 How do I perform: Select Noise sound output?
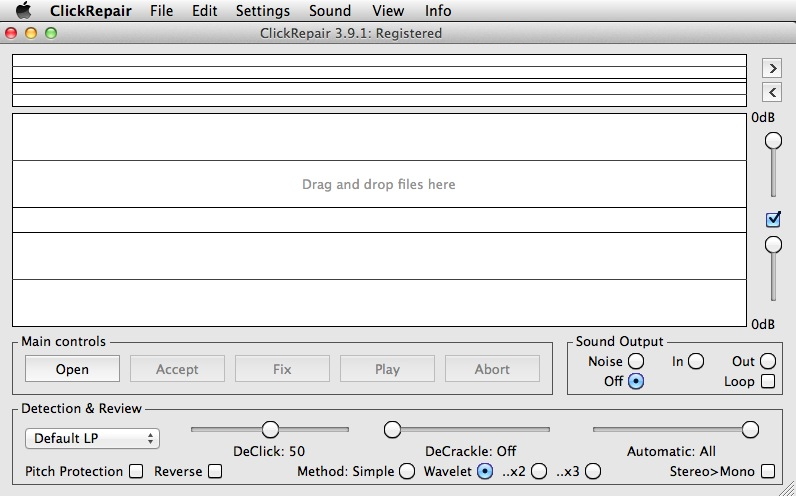coord(635,361)
